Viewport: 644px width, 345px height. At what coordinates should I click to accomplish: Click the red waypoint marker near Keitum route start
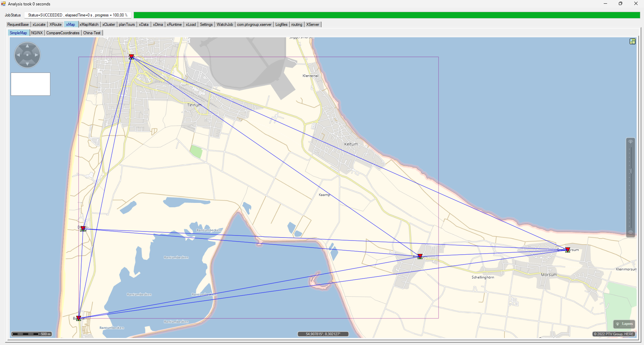tap(132, 57)
